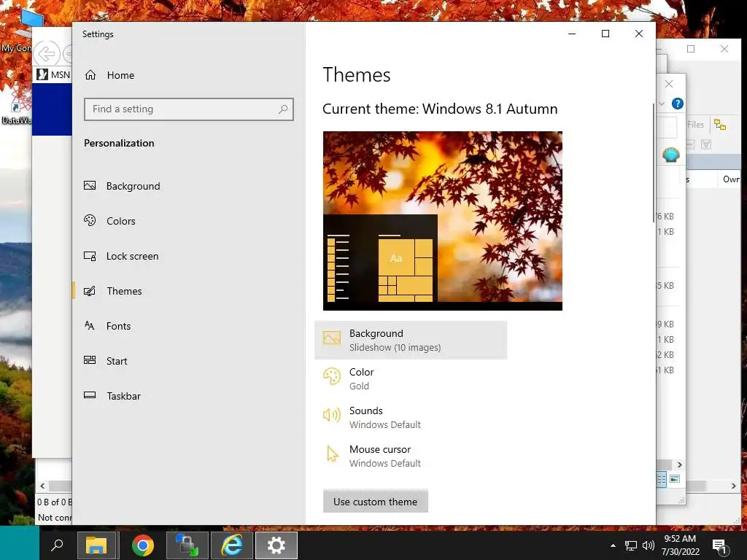
Task: Open the clock showing 9:52 AM
Action: (681, 545)
